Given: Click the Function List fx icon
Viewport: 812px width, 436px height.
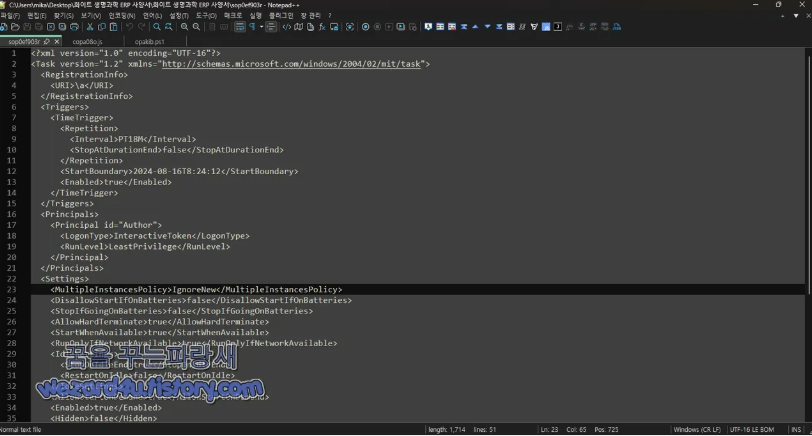Looking at the screenshot, I should (323, 27).
